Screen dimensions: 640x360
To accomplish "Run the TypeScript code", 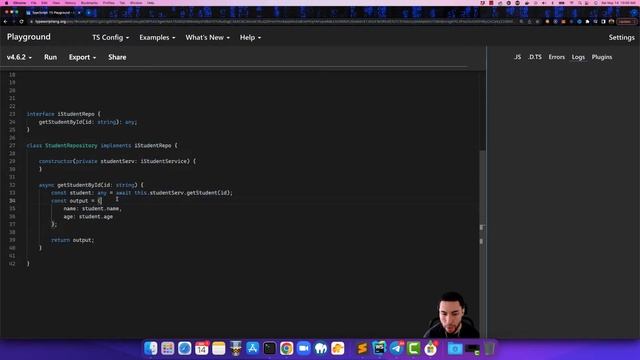I will click(x=51, y=57).
